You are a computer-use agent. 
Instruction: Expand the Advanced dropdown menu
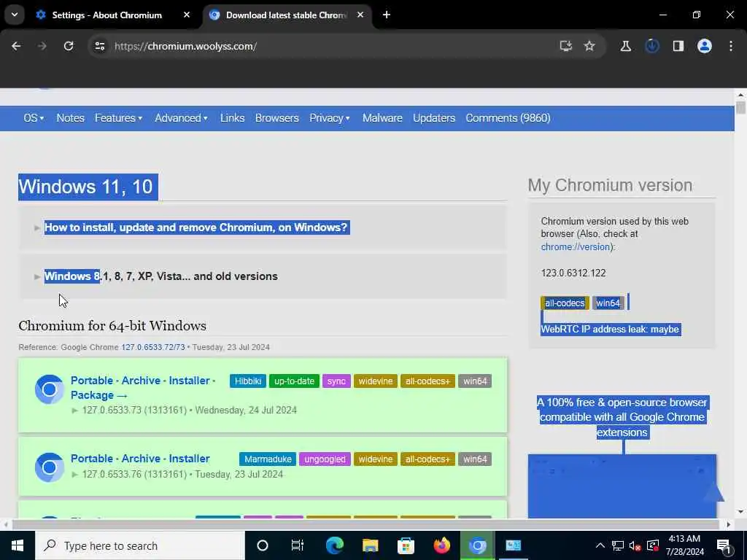pyautogui.click(x=182, y=118)
